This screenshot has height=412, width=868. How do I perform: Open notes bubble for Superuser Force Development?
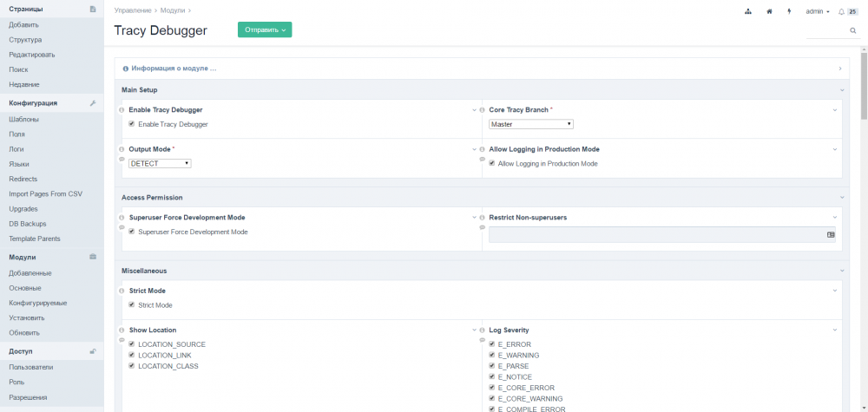click(122, 227)
